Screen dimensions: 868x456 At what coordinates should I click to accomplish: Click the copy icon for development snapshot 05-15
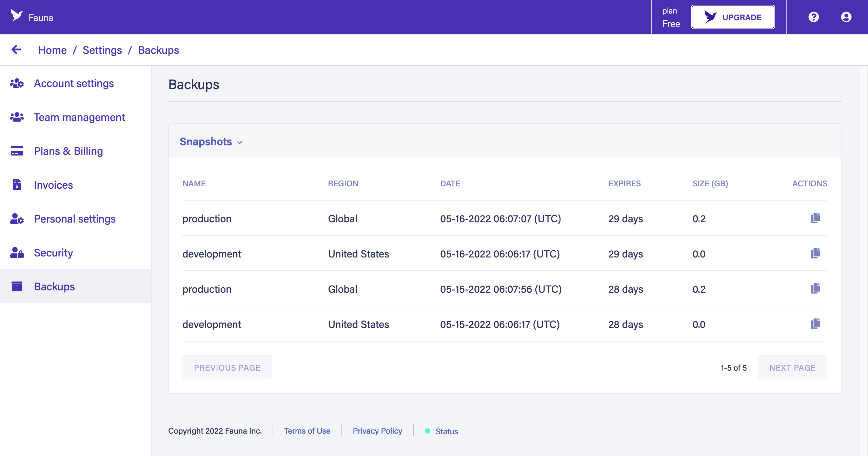coord(815,324)
